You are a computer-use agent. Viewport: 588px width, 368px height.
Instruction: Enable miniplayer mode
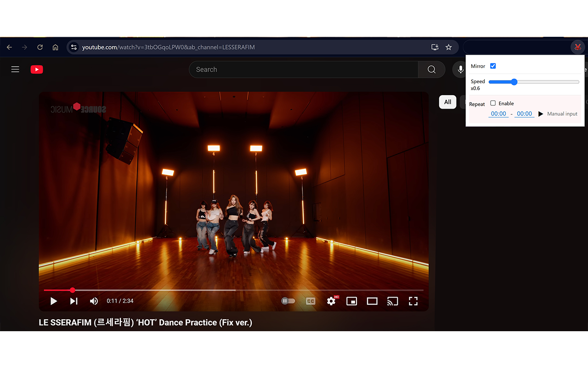pos(351,301)
